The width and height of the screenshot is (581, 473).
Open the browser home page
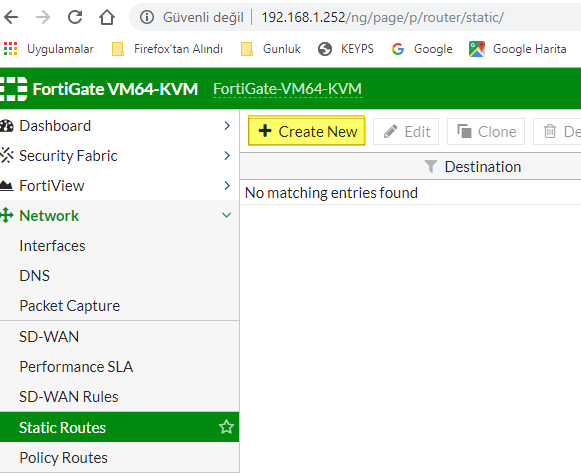click(x=107, y=17)
